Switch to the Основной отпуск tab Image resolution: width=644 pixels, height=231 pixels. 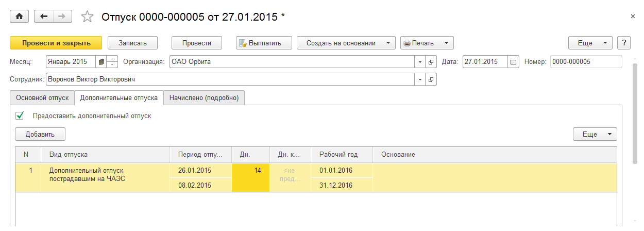[42, 97]
